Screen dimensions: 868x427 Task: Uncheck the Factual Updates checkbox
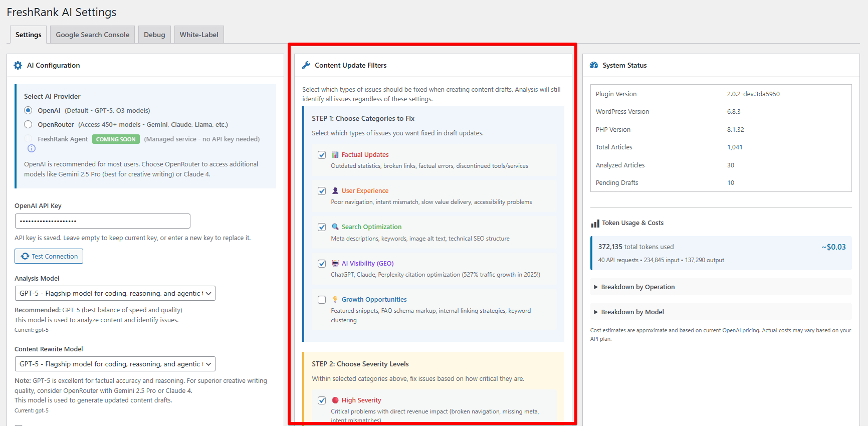pos(322,155)
